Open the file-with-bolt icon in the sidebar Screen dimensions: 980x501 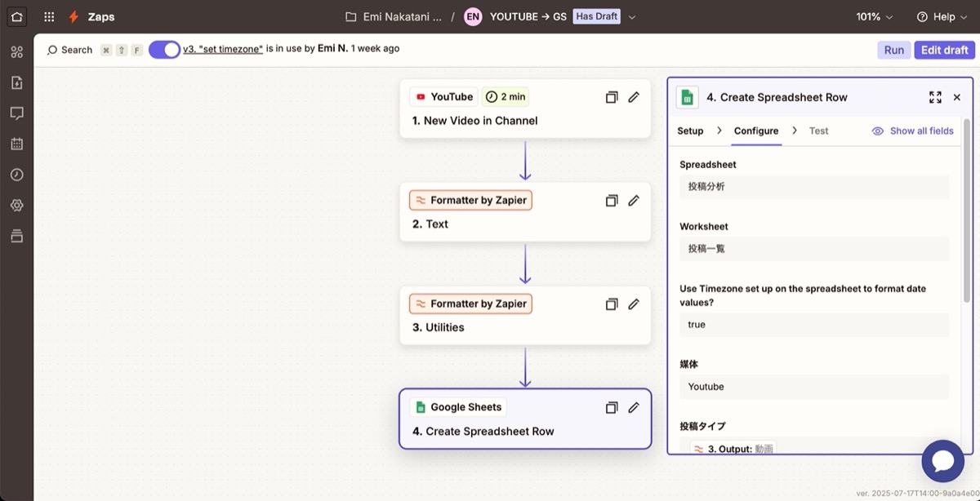[16, 82]
